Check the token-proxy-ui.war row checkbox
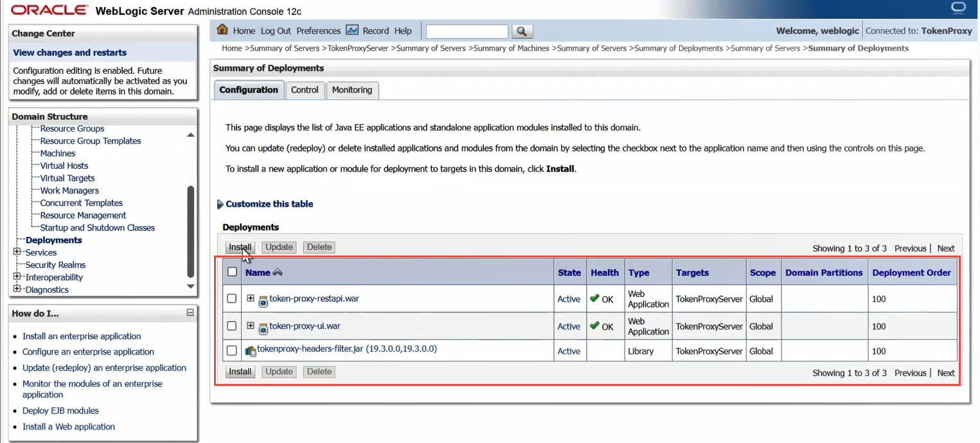Viewport: 980px width, 443px height. pyautogui.click(x=232, y=326)
